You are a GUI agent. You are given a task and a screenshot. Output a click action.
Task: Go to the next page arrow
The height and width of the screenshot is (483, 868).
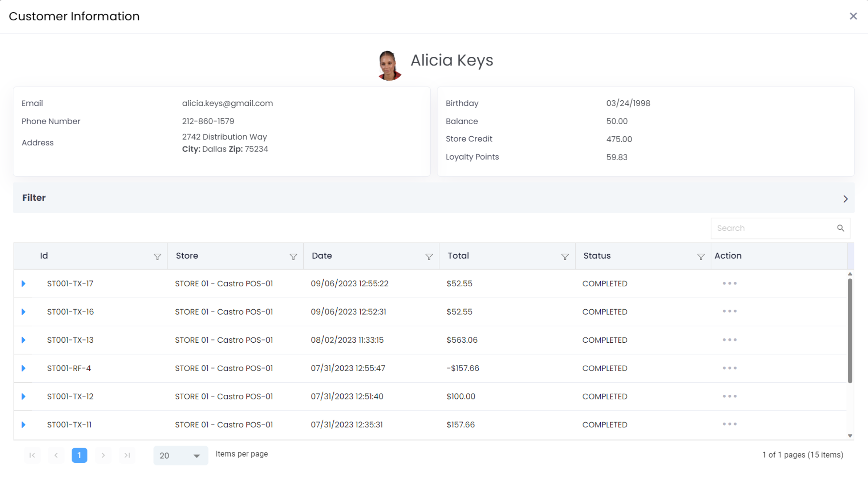103,455
